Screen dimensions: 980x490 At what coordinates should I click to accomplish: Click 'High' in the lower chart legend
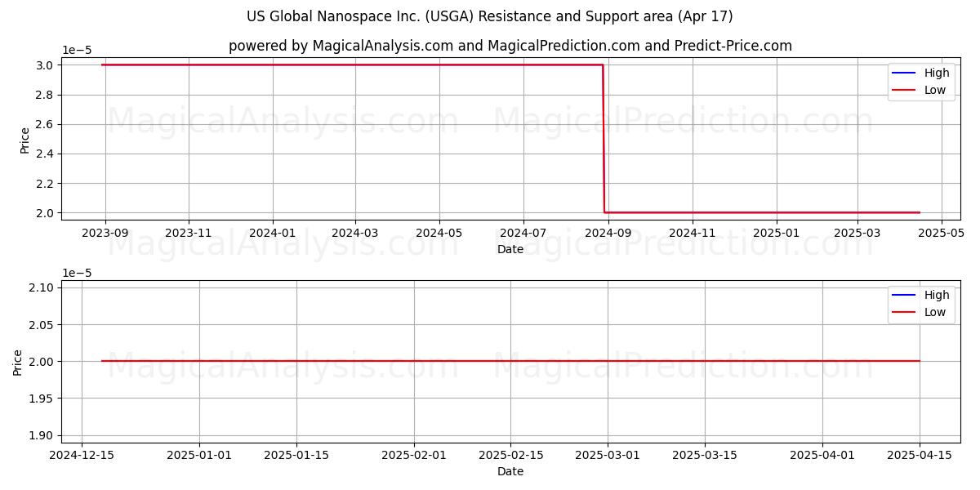pos(937,295)
